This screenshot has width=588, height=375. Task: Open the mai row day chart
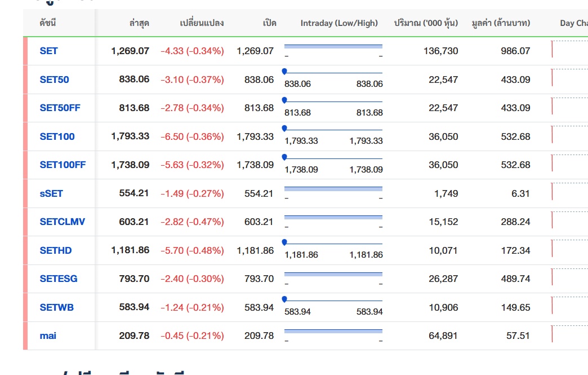tap(569, 334)
